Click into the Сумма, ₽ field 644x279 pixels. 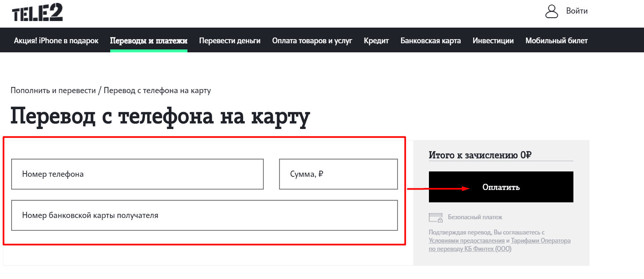[338, 174]
